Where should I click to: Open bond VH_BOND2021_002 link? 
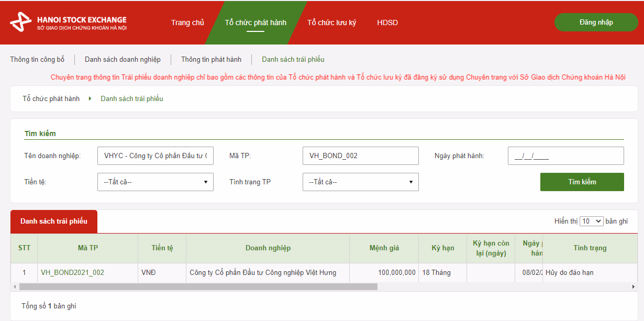click(x=72, y=272)
